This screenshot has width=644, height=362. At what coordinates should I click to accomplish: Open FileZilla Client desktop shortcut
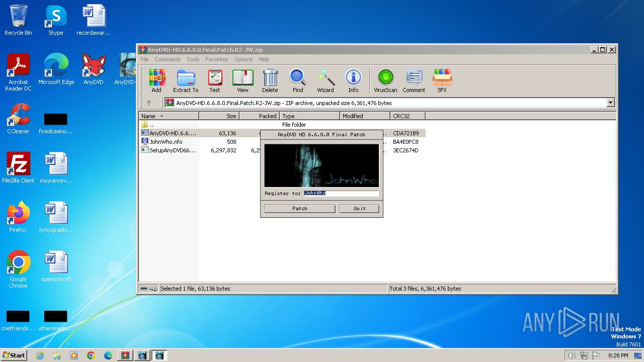click(18, 168)
